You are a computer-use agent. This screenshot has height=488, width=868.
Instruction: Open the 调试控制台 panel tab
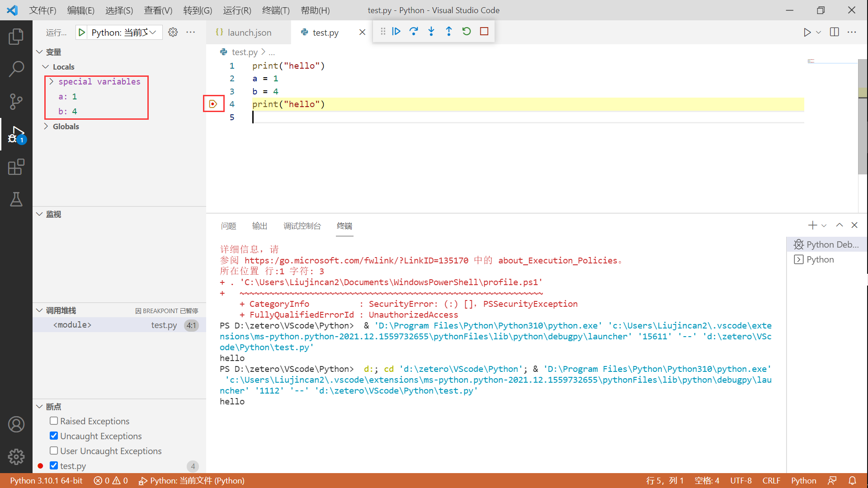tap(302, 226)
